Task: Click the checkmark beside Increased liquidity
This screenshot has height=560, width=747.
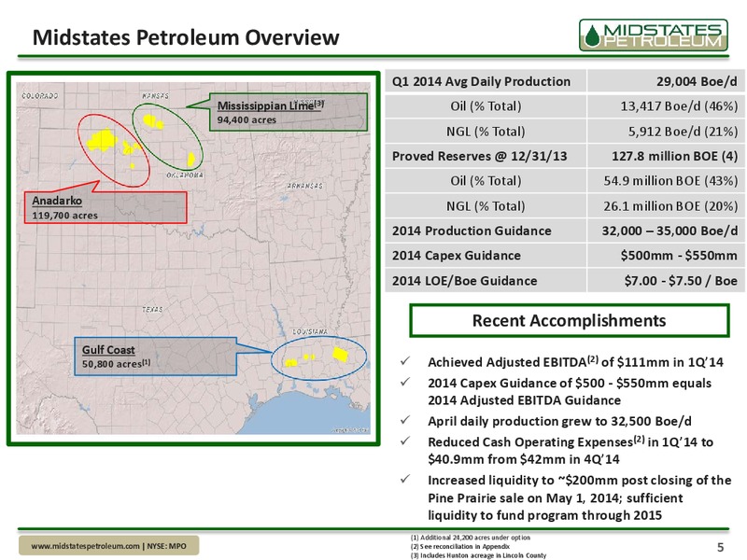Action: (x=406, y=480)
